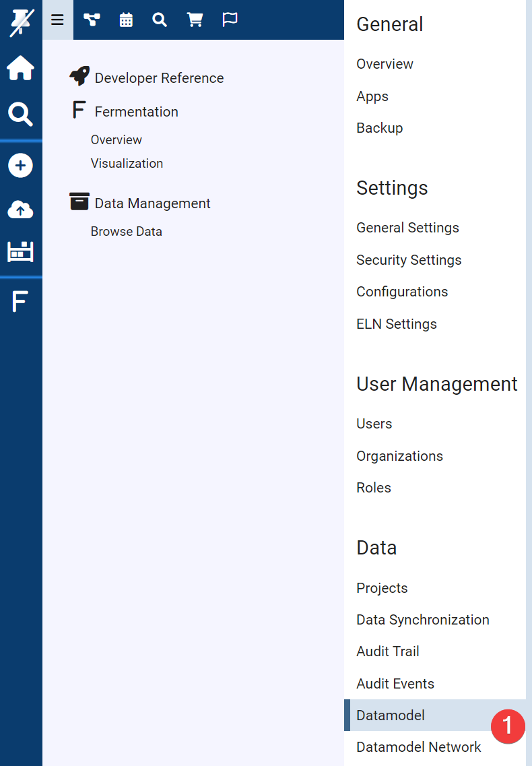The image size is (532, 766).
Task: Open Fermentation Visualization item
Action: pos(127,164)
